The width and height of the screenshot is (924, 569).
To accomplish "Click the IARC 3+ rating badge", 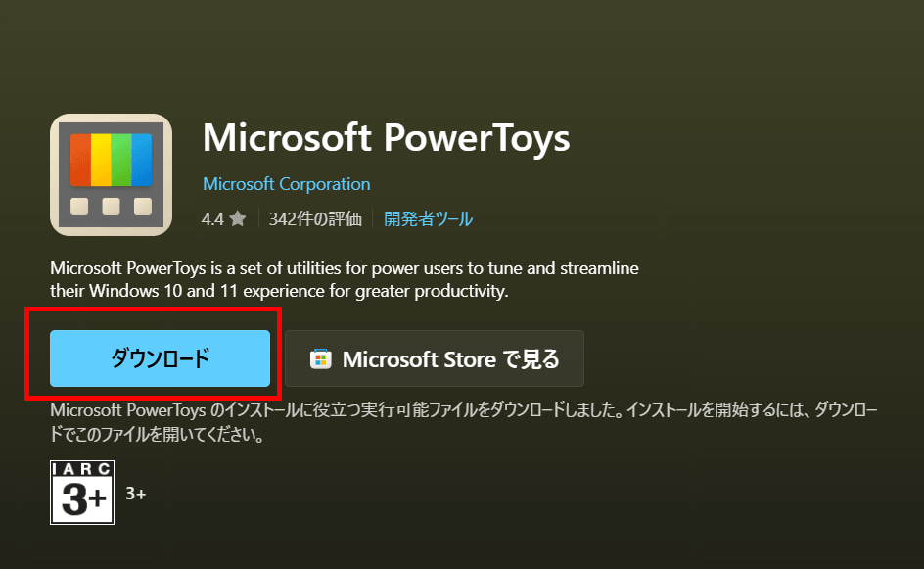I will 82,493.
